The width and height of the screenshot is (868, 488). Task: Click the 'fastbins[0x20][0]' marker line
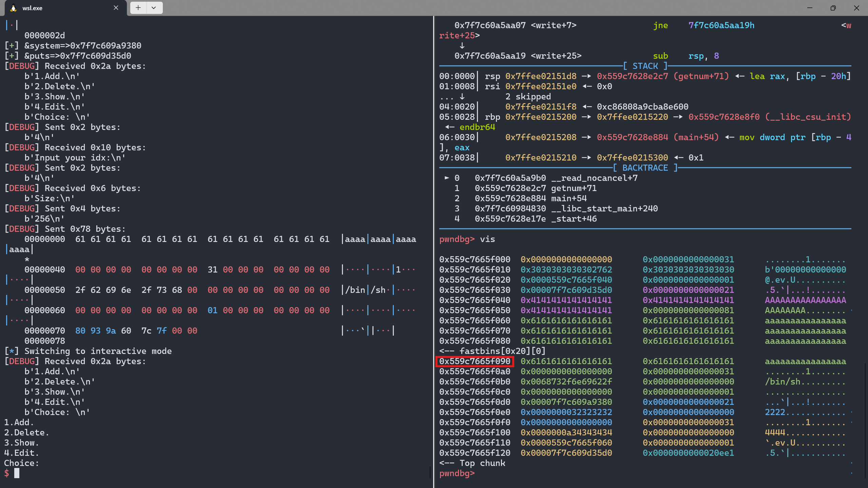pyautogui.click(x=492, y=351)
